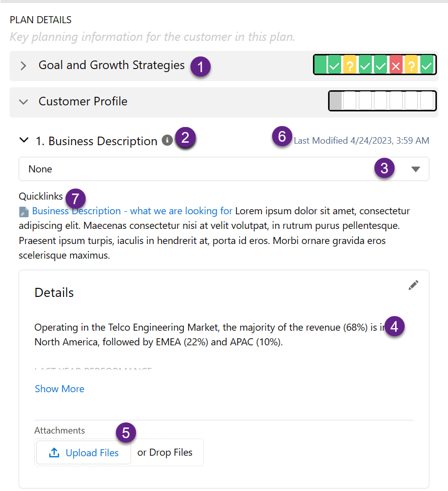This screenshot has width=448, height=491.
Task: Click the purple callout marker numbered 7
Action: click(x=75, y=198)
